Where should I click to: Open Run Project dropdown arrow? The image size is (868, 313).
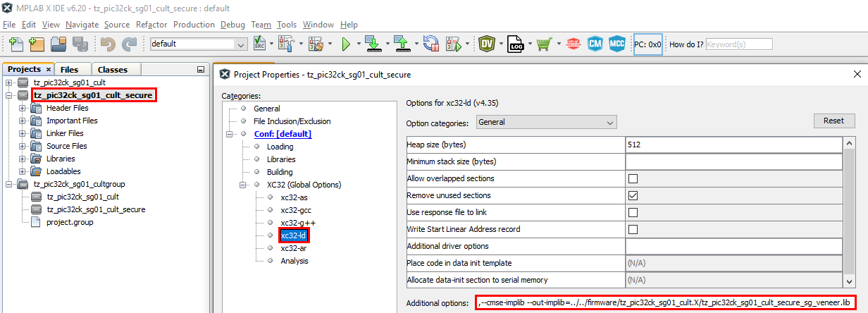point(359,44)
